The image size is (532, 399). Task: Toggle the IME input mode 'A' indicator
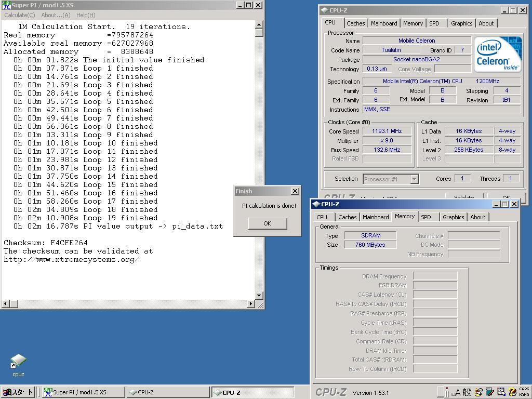(x=457, y=392)
